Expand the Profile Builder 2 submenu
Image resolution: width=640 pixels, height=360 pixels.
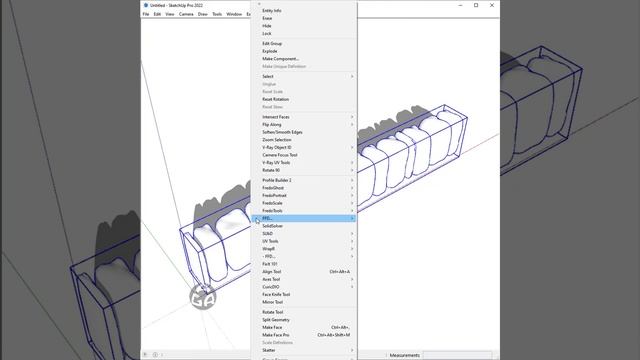click(x=304, y=180)
